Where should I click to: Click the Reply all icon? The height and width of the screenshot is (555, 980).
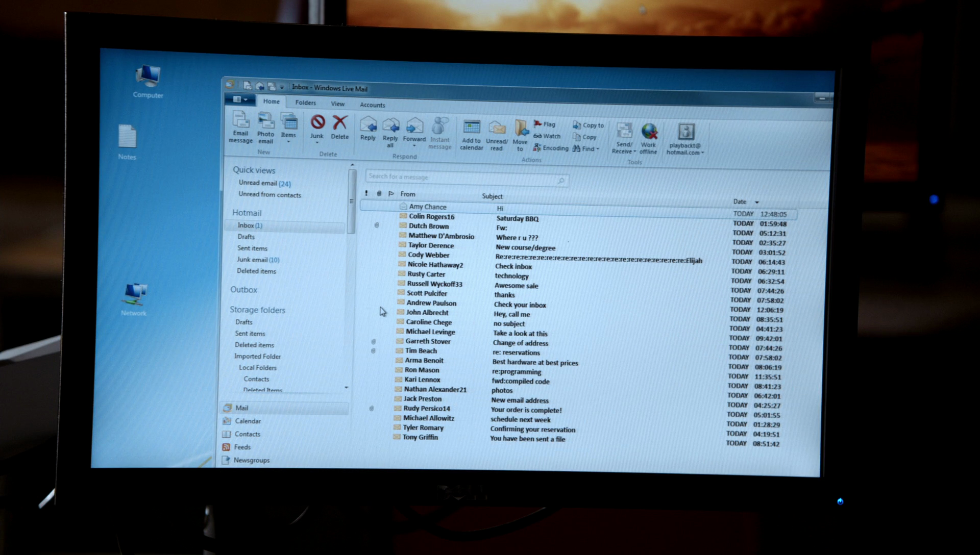(x=390, y=126)
